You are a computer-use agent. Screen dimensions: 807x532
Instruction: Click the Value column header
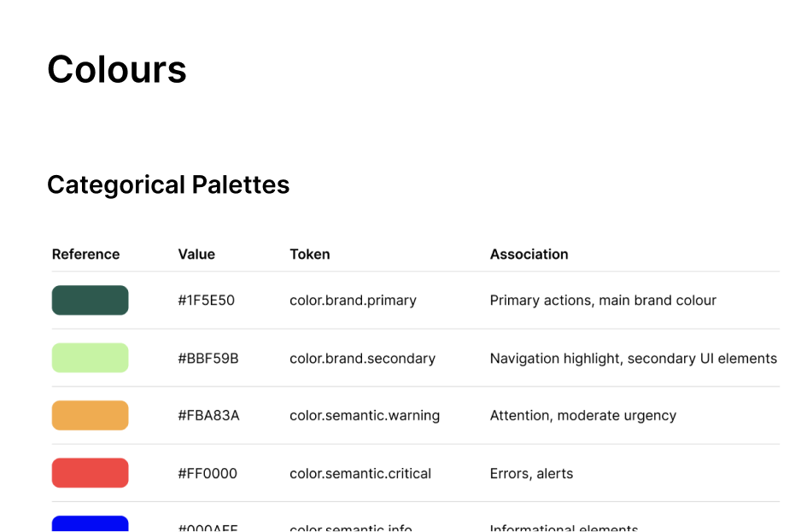click(x=196, y=254)
